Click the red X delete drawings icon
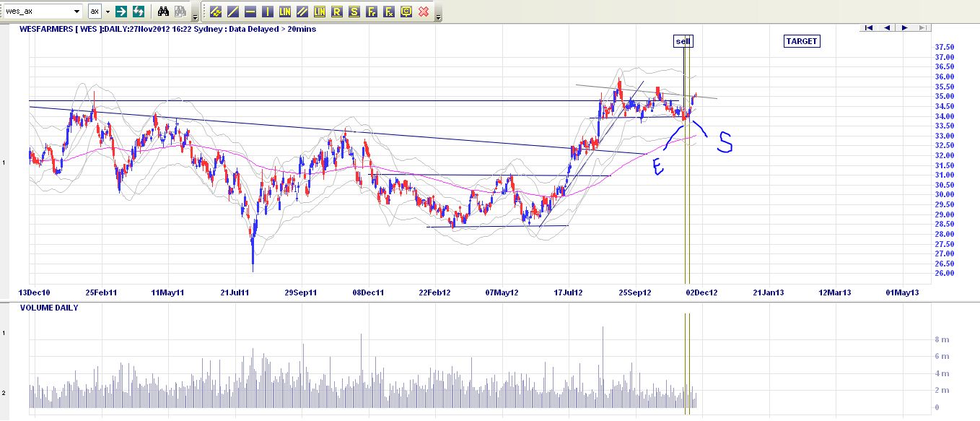 (424, 12)
